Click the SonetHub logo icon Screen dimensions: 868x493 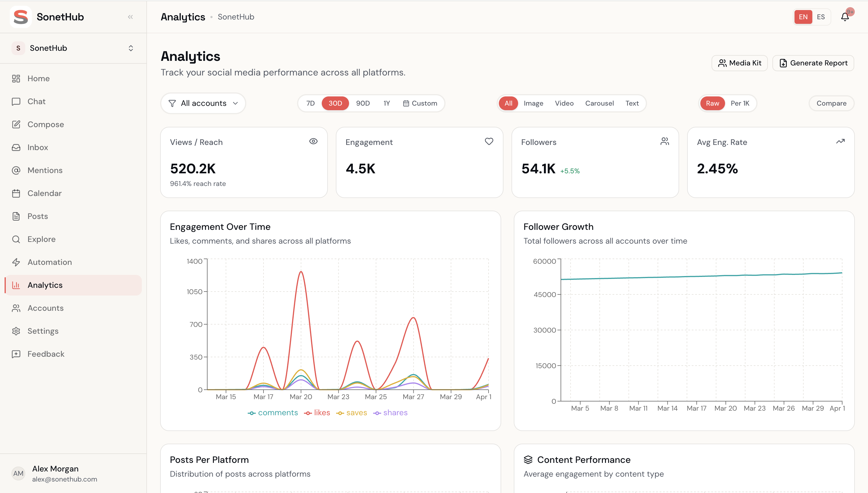point(21,17)
